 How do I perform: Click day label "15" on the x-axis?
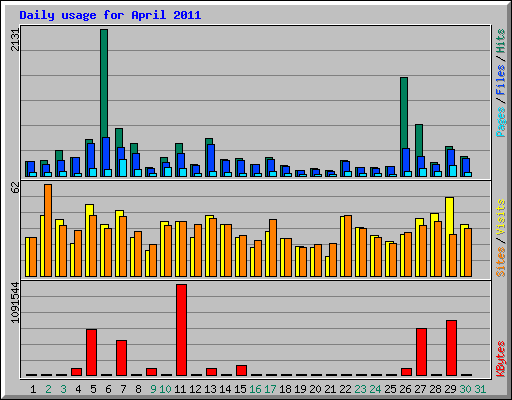[x=240, y=389]
